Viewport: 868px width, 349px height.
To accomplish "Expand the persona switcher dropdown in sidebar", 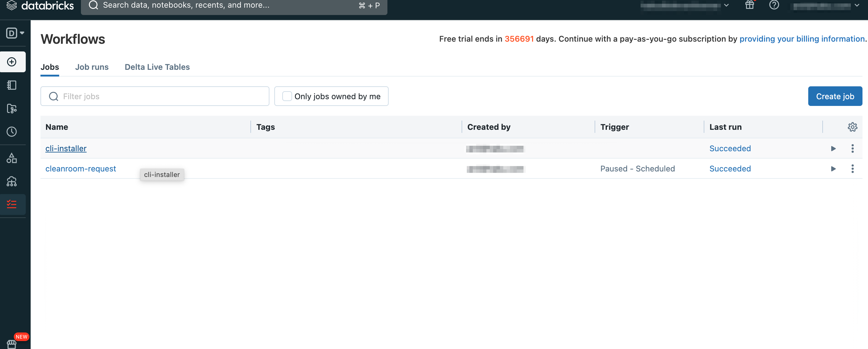I will 15,33.
